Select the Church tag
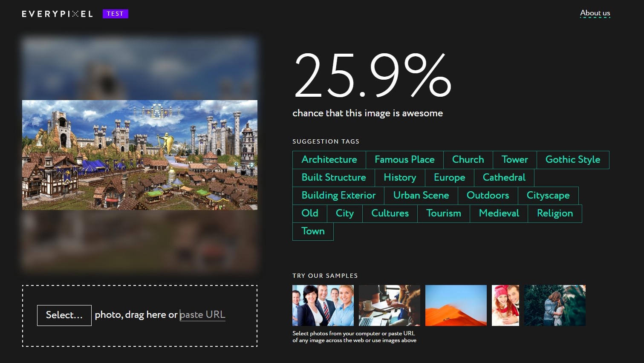This screenshot has height=363, width=644. 468,160
